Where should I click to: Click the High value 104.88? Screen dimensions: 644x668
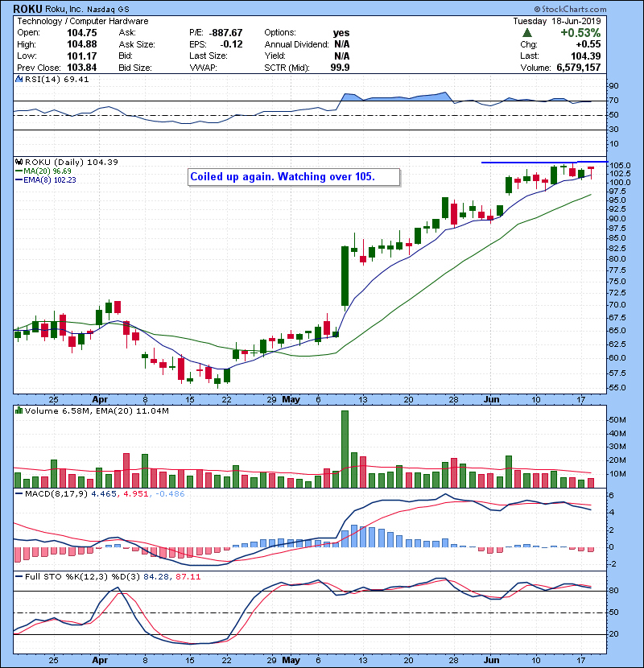pos(82,44)
